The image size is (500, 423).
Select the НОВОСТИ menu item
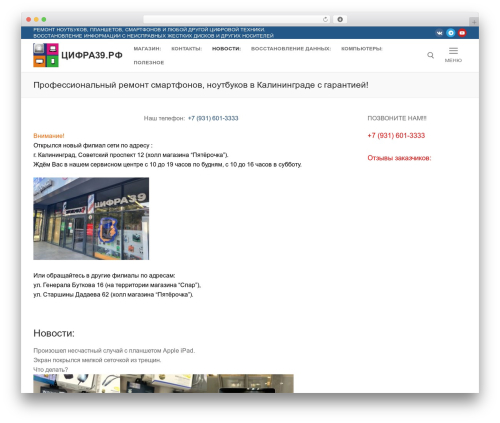coord(226,49)
